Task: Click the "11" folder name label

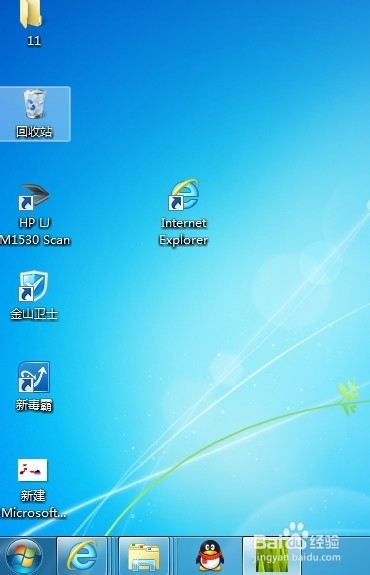Action: click(x=34, y=40)
